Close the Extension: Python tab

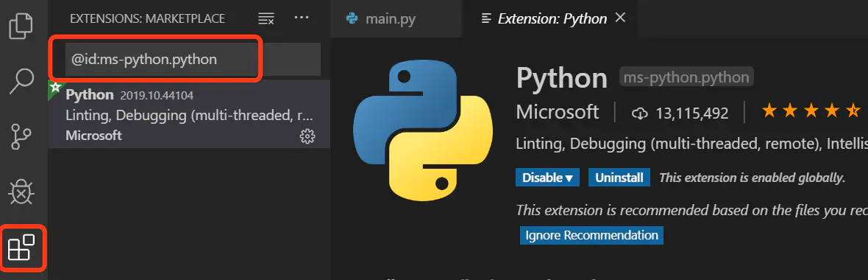point(621,18)
